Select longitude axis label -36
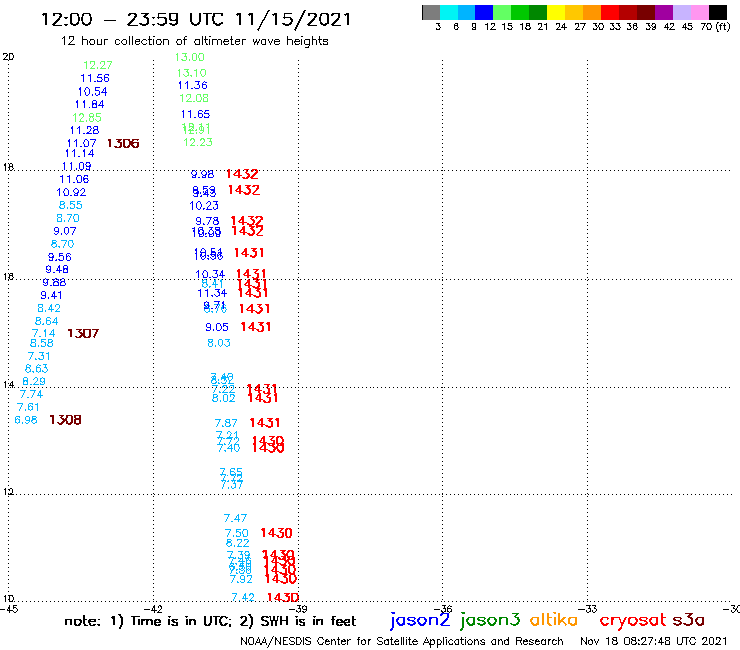Image resolution: width=740 pixels, height=650 pixels. click(443, 609)
